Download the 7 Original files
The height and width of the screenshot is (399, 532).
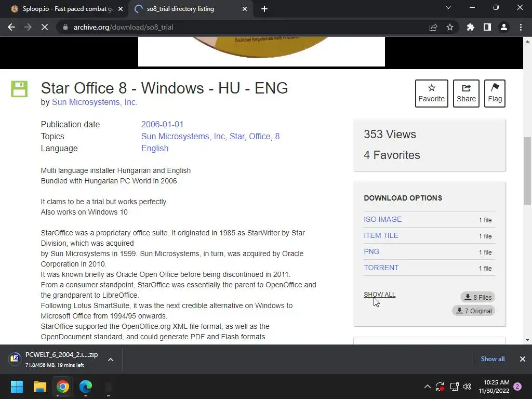coord(474,311)
